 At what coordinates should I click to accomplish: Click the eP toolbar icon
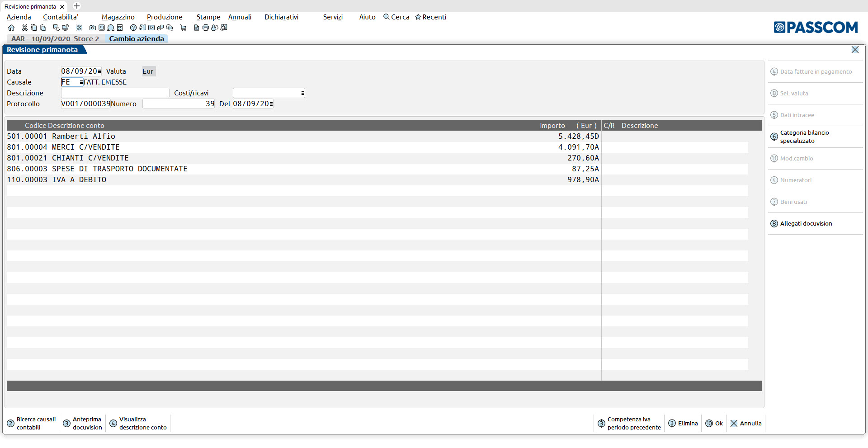tap(160, 28)
